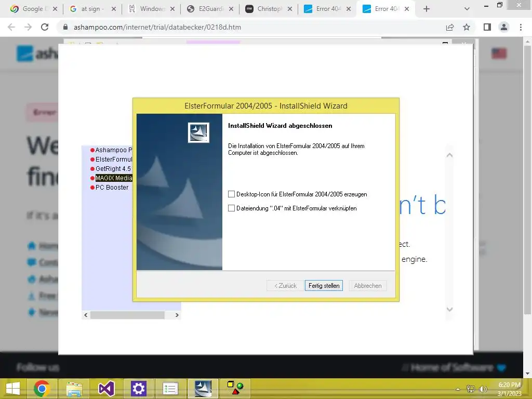Open the Chrome three-dot menu
Image resolution: width=532 pixels, height=399 pixels.
521,27
